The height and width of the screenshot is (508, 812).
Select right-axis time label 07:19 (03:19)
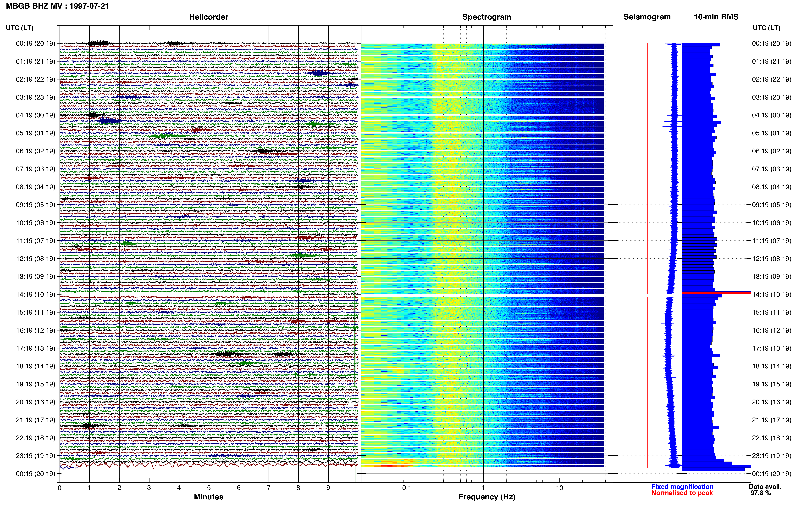tap(772, 169)
